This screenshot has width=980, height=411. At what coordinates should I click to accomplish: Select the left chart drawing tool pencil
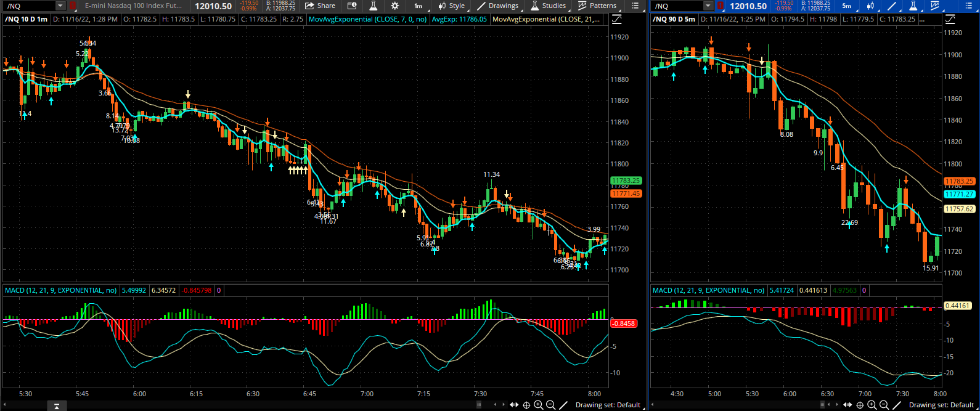point(563,405)
